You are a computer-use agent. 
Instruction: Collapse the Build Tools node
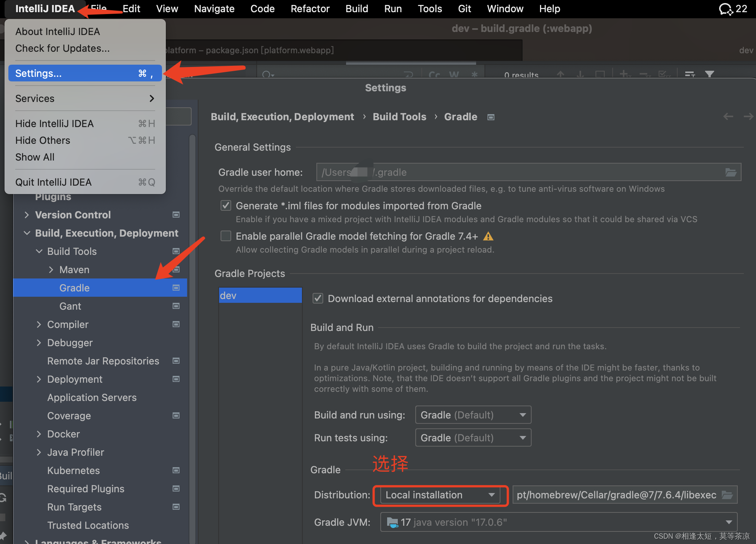pos(39,251)
